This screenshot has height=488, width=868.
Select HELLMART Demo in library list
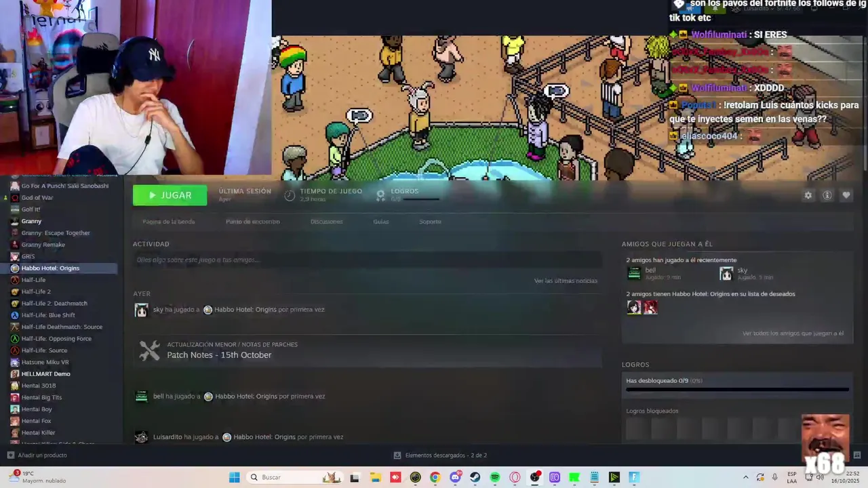pos(45,374)
